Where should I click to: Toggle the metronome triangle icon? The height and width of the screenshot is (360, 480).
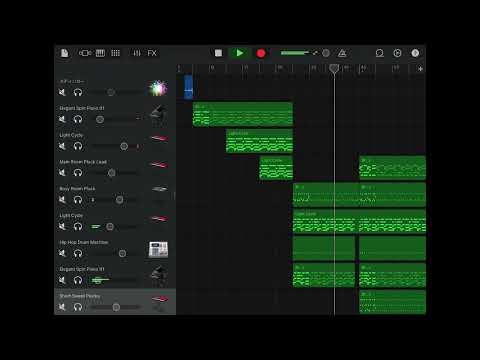tap(342, 53)
